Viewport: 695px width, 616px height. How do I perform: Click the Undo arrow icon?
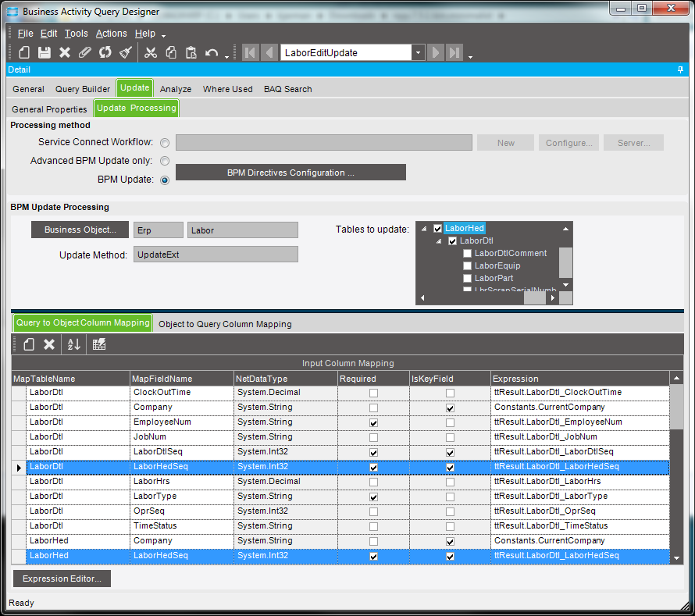tap(212, 53)
